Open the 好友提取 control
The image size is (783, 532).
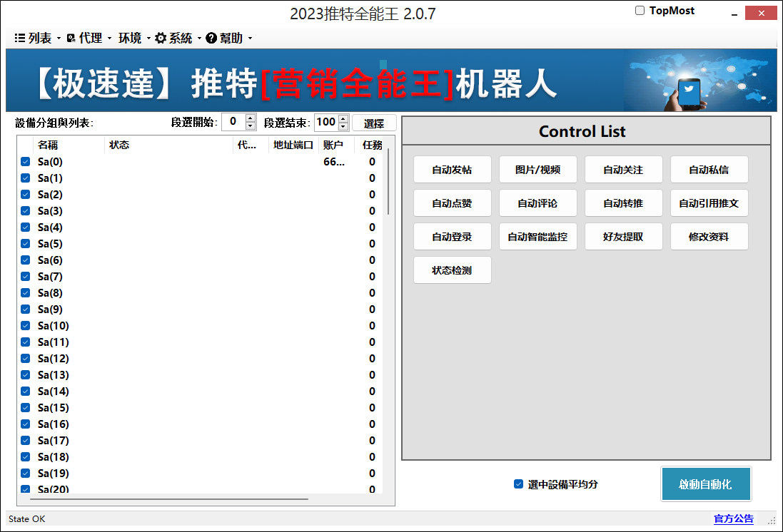(x=623, y=237)
